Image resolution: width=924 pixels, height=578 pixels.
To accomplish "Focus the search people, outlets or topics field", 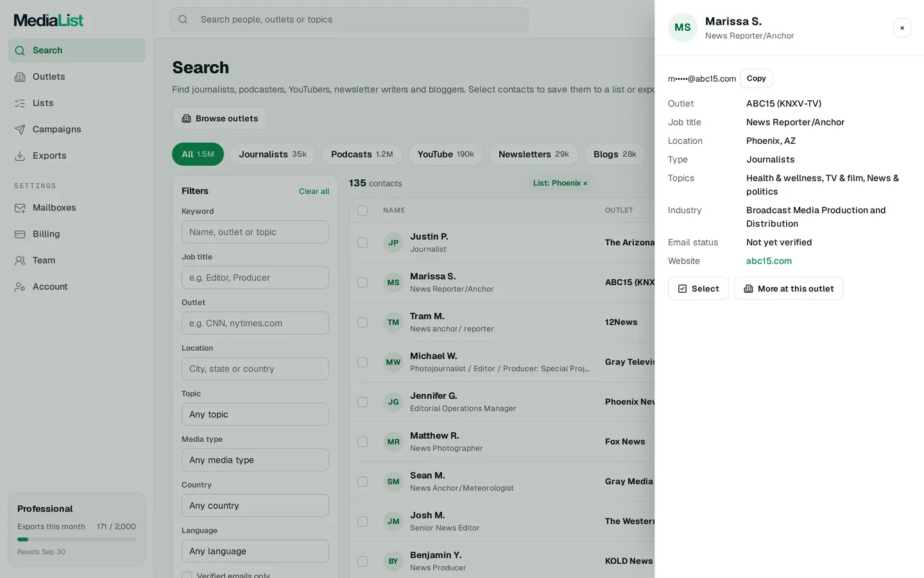I will 349,19.
